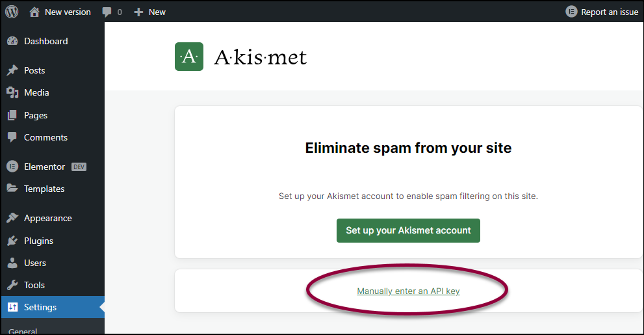Click the Tools wrench icon
The image size is (644, 335).
pos(12,285)
